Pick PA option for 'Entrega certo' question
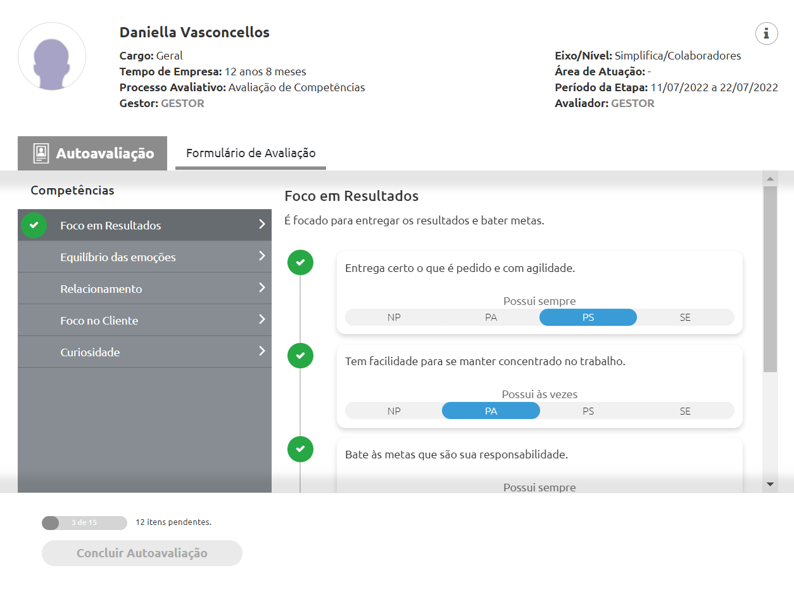 coord(491,318)
